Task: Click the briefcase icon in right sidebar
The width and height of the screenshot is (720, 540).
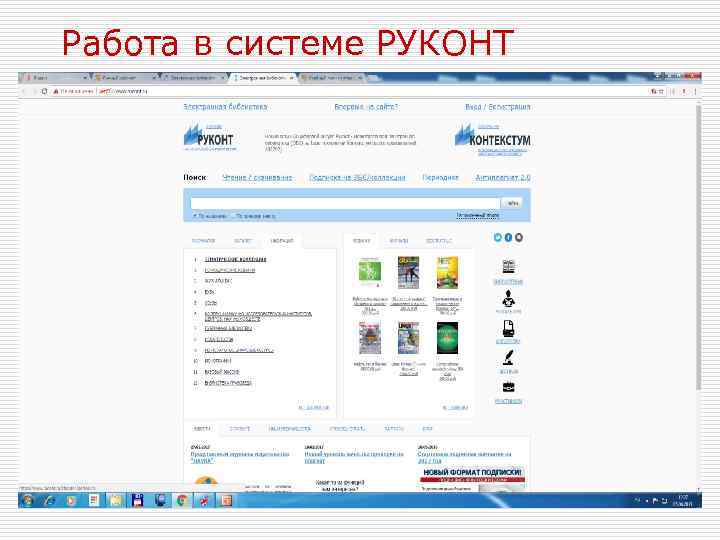Action: pyautogui.click(x=508, y=387)
